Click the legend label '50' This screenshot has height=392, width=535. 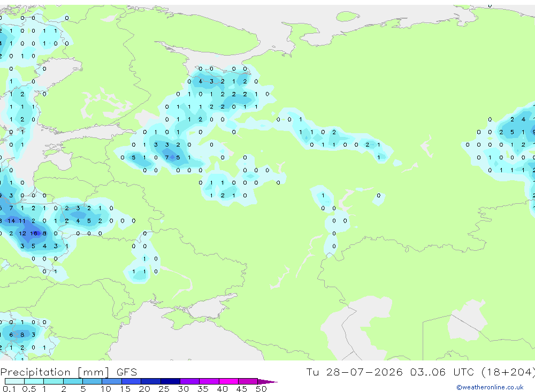[261, 389]
